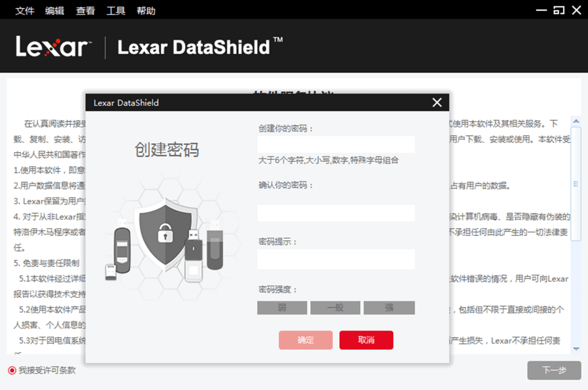Click the 一般 strength bar segment
Image resolution: width=588 pixels, height=390 pixels.
(336, 308)
